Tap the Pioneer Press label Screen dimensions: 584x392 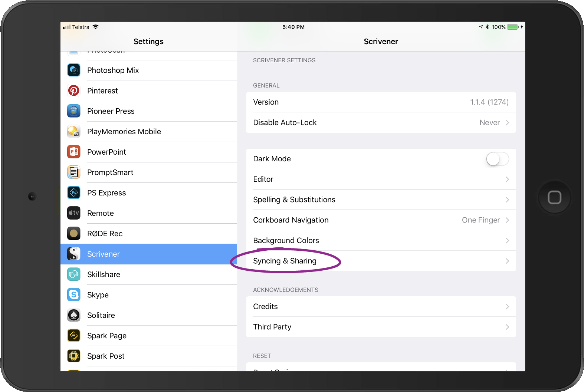coord(111,111)
